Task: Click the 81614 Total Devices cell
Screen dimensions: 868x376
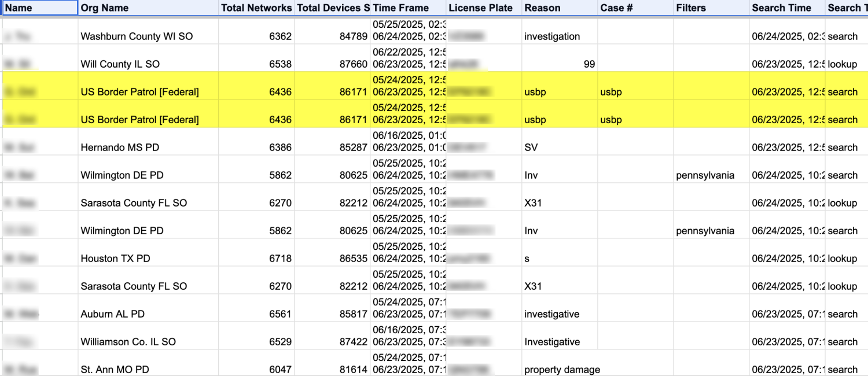Action: click(332, 363)
